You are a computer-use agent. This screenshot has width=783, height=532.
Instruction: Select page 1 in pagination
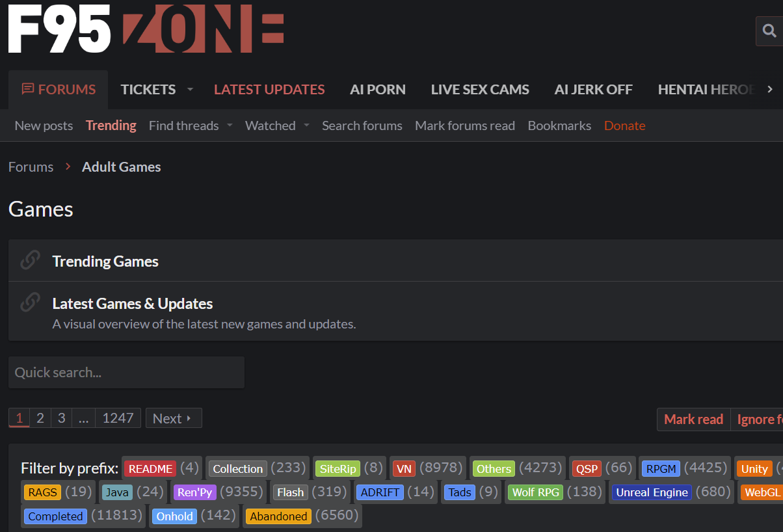[x=19, y=418]
